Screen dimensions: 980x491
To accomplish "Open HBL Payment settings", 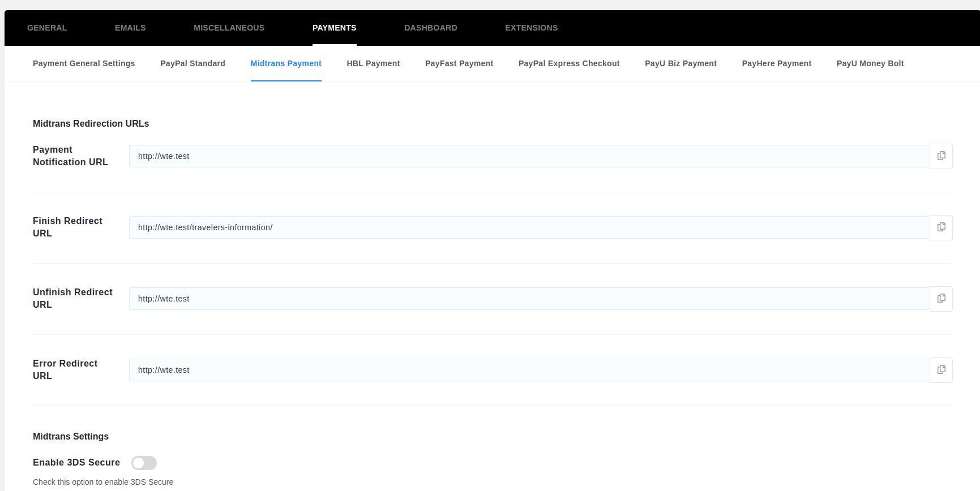I will point(373,63).
